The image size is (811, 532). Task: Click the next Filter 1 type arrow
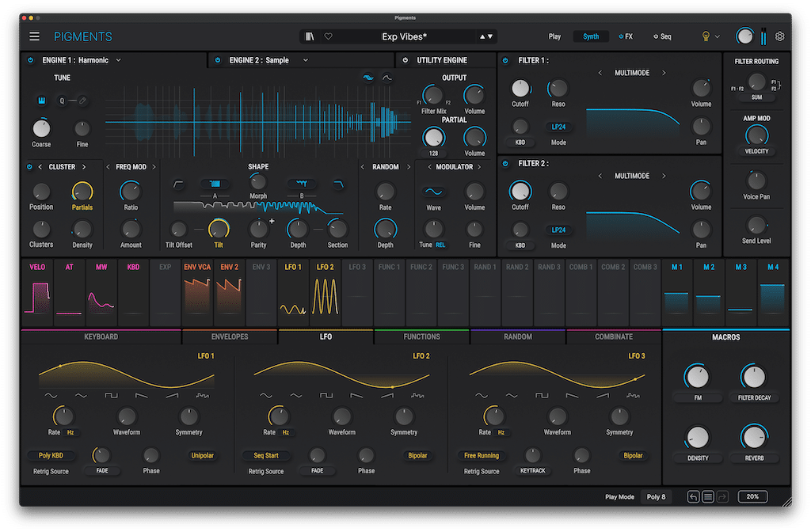[664, 73]
